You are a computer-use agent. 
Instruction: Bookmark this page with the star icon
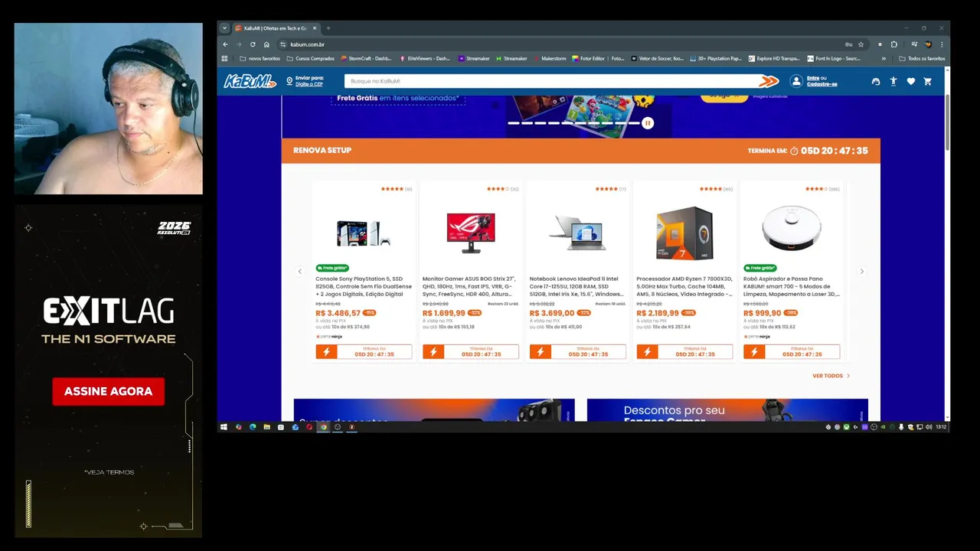pos(861,44)
